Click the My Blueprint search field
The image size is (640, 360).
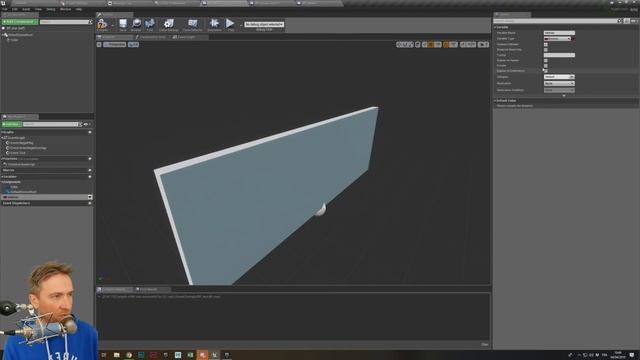click(50, 124)
